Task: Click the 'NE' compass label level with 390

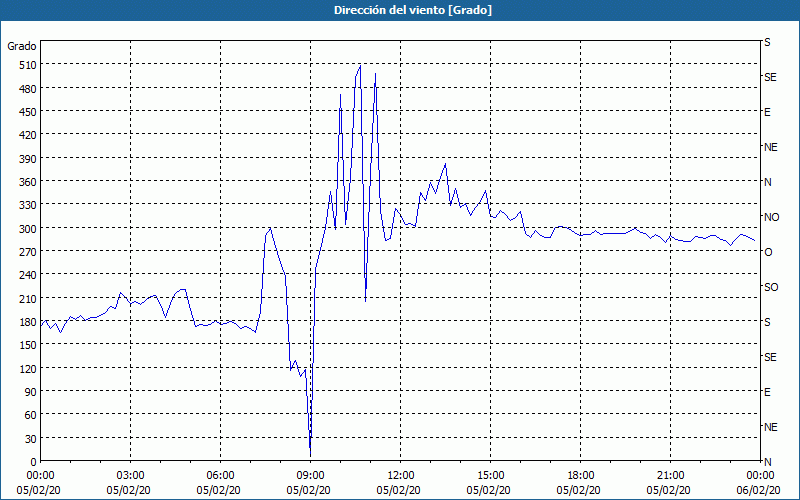Action: 771,147
